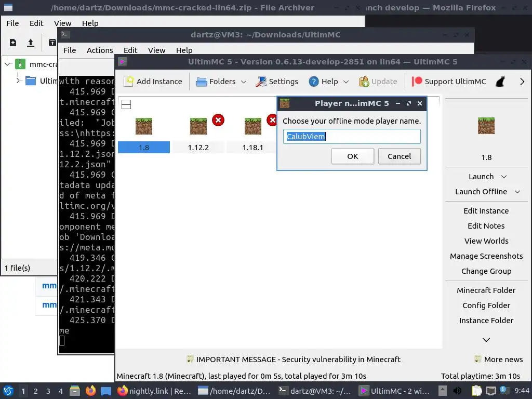This screenshot has height=399, width=532.
Task: Click Launch in the instance sidebar
Action: [481, 177]
